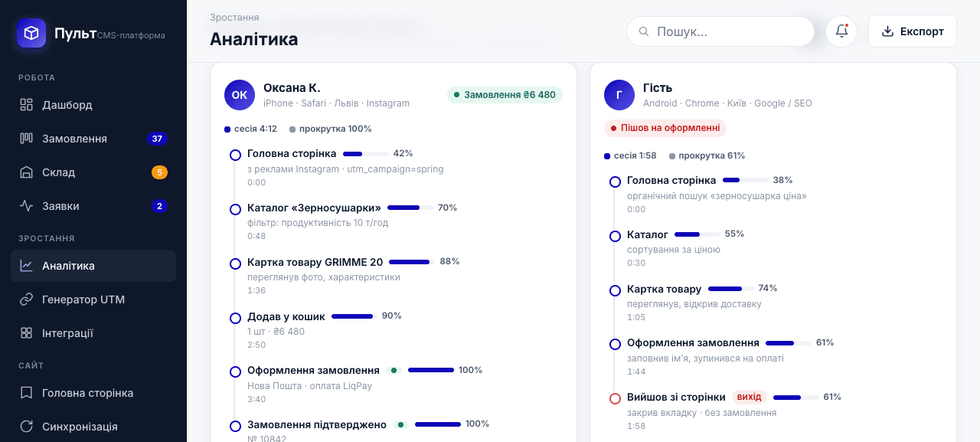Click the 'сортування за ціною' text

point(674,250)
